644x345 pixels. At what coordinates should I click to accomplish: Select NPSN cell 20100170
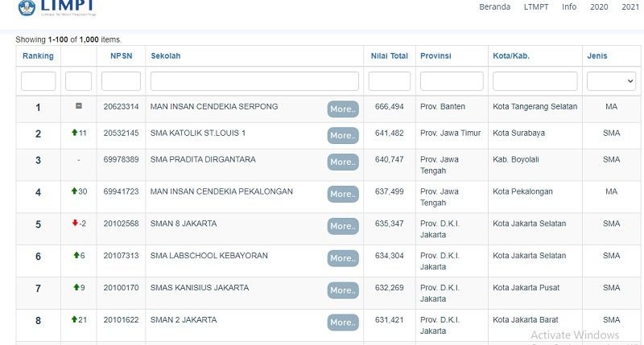[x=122, y=288]
